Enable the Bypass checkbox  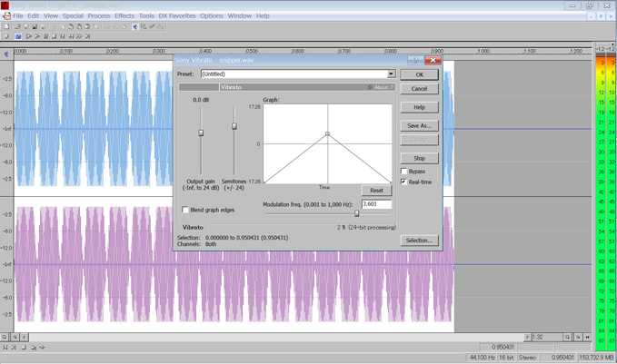[404, 171]
